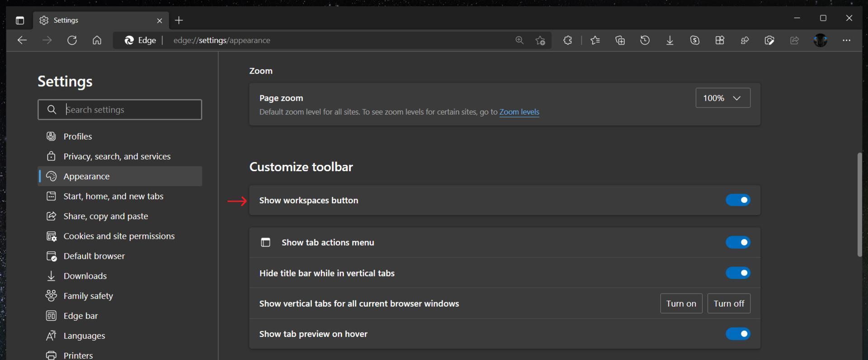Open the Settings and more ellipsis menu
Image resolution: width=868 pixels, height=360 pixels.
tap(846, 40)
